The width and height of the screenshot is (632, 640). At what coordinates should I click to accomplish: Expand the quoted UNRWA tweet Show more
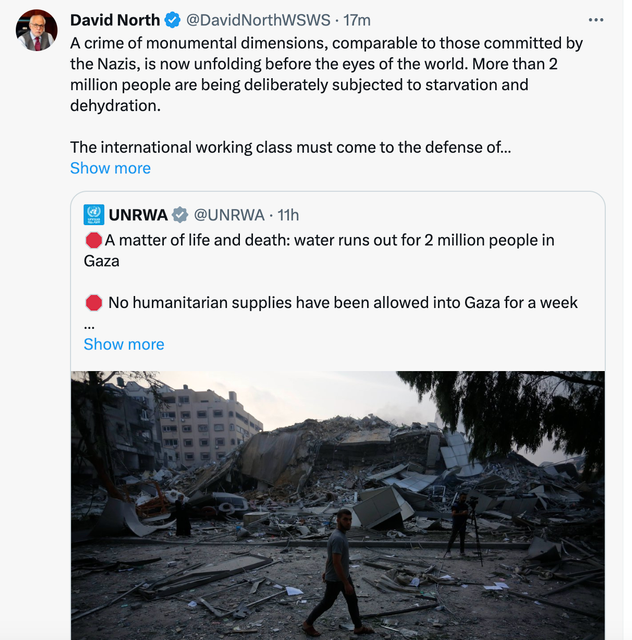(x=124, y=344)
